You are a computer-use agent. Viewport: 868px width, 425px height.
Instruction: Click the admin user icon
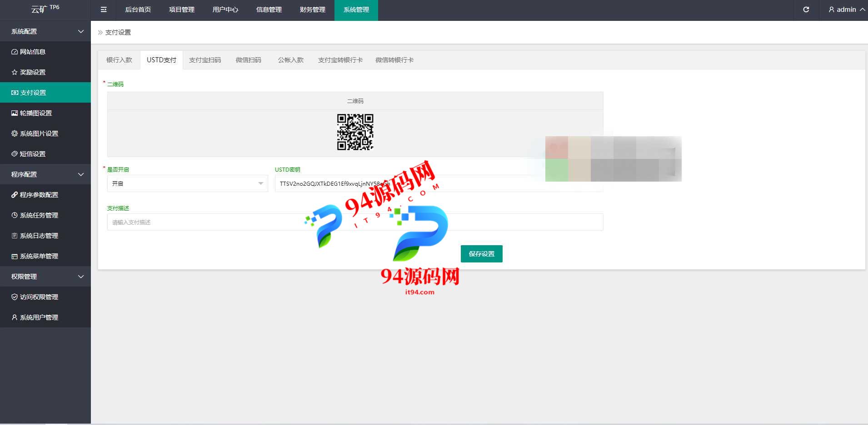pos(832,10)
